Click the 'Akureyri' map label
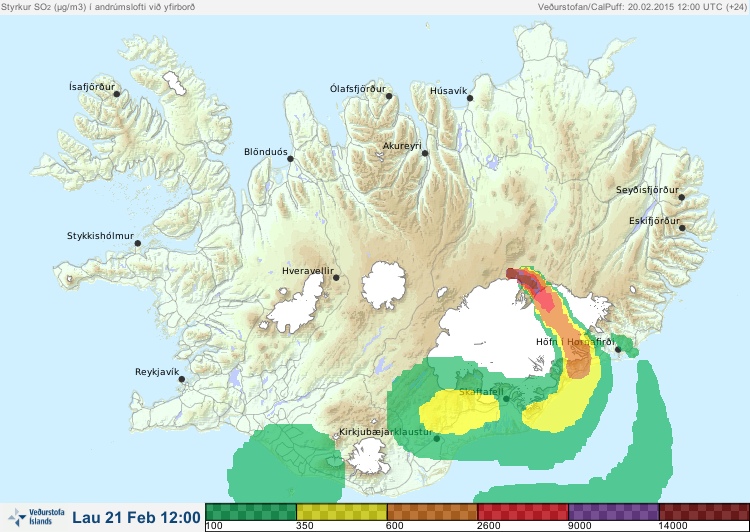 (x=402, y=146)
